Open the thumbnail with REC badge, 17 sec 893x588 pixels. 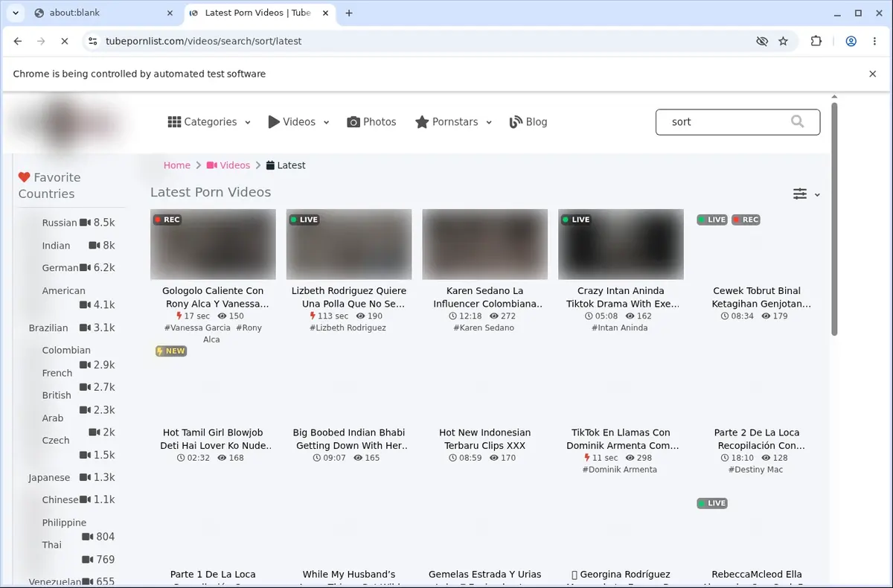click(213, 244)
